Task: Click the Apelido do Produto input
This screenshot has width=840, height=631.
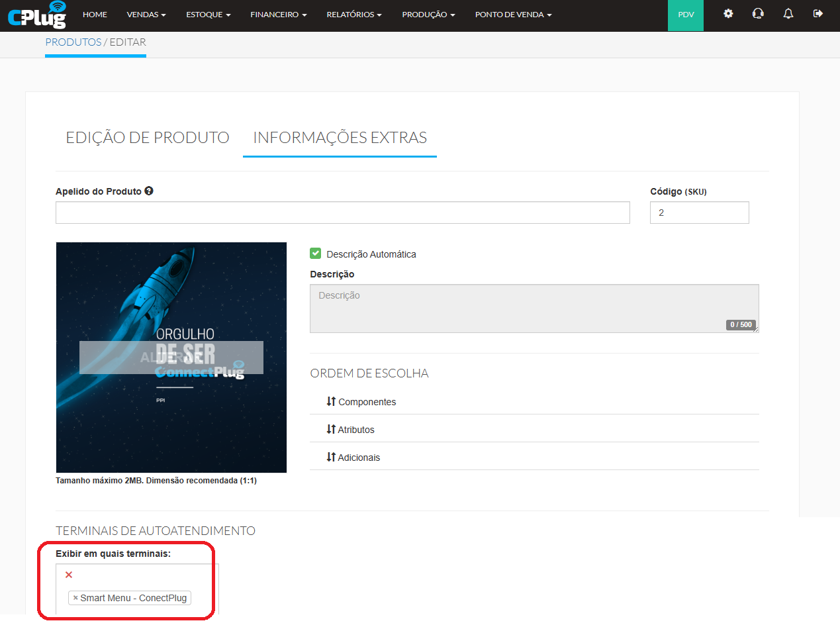Action: [x=343, y=213]
